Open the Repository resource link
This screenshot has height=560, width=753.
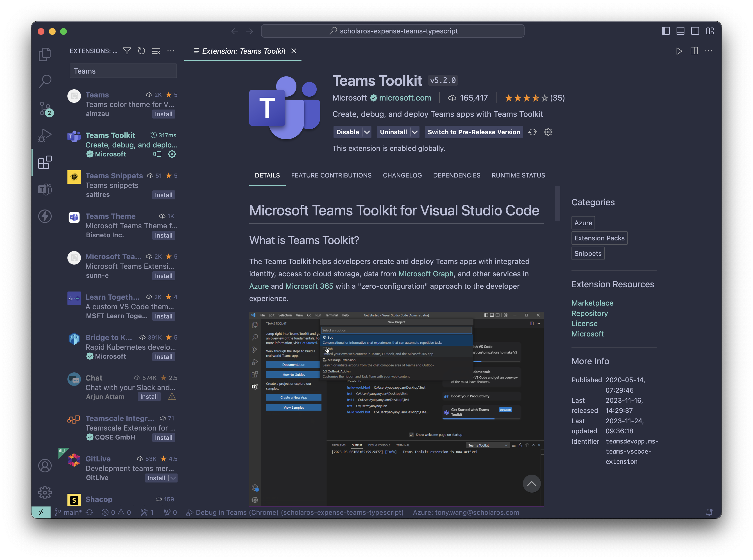click(x=589, y=313)
